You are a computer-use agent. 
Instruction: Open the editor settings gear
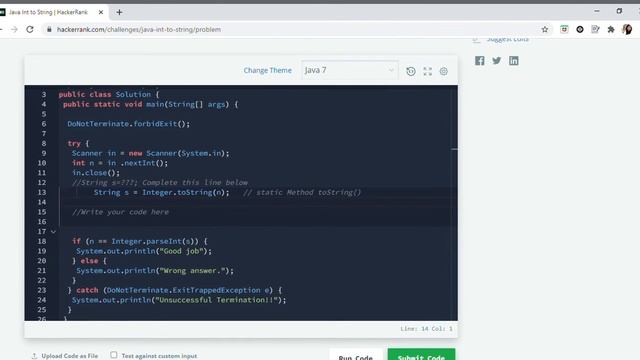444,71
